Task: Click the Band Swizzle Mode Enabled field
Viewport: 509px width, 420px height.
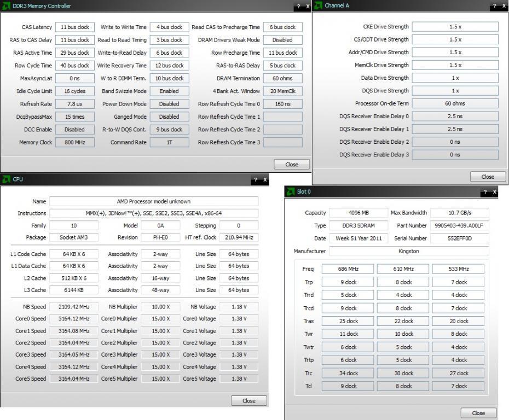Action: [170, 91]
